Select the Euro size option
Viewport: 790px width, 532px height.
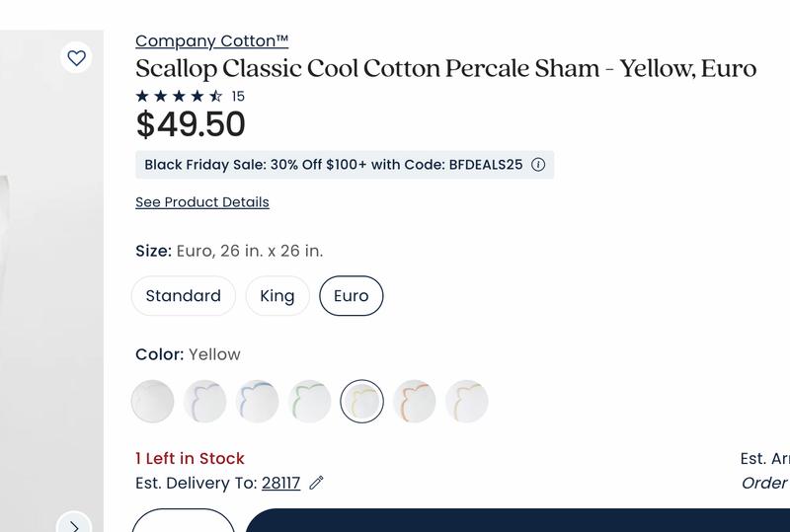[x=352, y=296]
